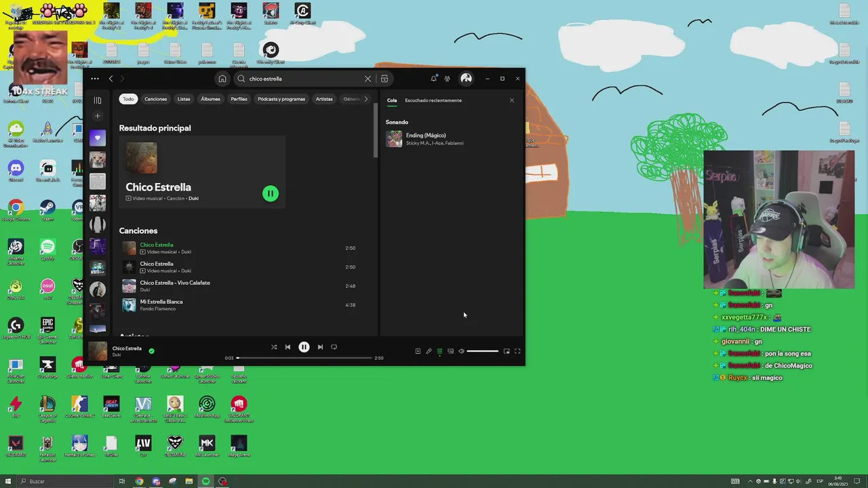Toggle shuffle playback
Image resolution: width=868 pixels, height=488 pixels.
tap(274, 347)
